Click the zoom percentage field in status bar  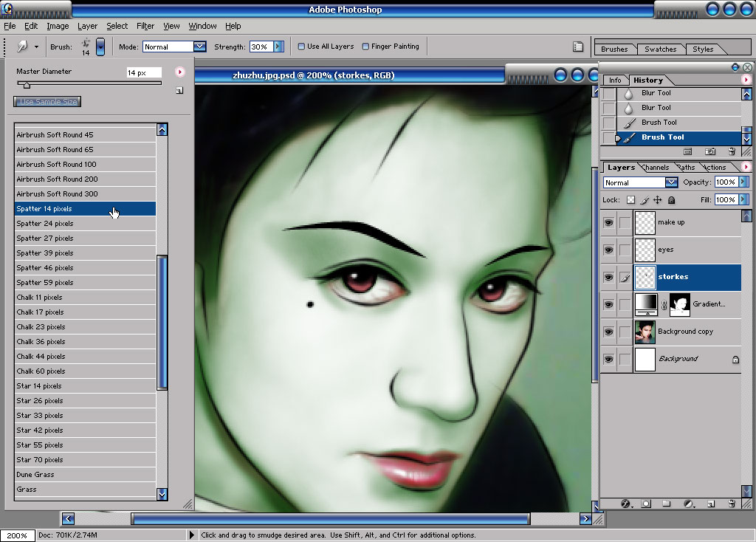[18, 535]
